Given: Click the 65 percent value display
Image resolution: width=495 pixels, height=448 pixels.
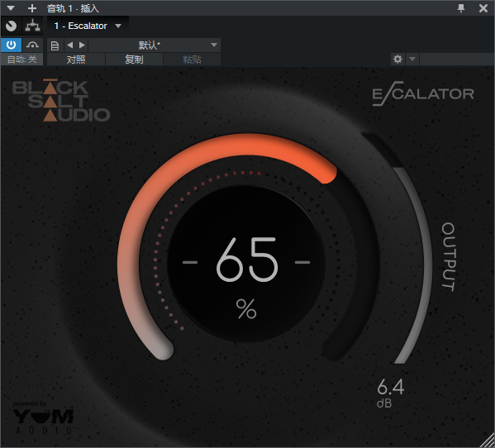Looking at the screenshot, I should tap(246, 260).
